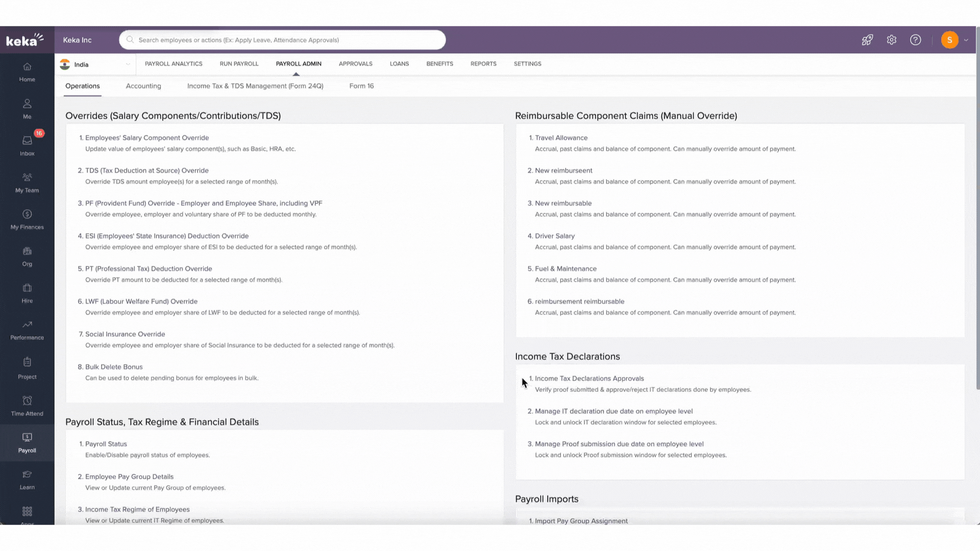Open Income Tax Declarations Approvals link
This screenshot has height=551, width=980.
589,379
